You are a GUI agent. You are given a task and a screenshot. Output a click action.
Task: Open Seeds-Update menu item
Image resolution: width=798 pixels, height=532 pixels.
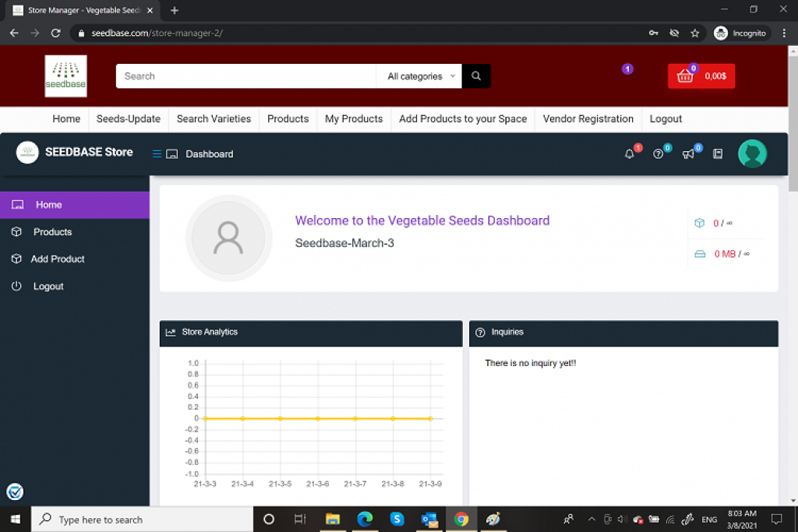coord(129,119)
